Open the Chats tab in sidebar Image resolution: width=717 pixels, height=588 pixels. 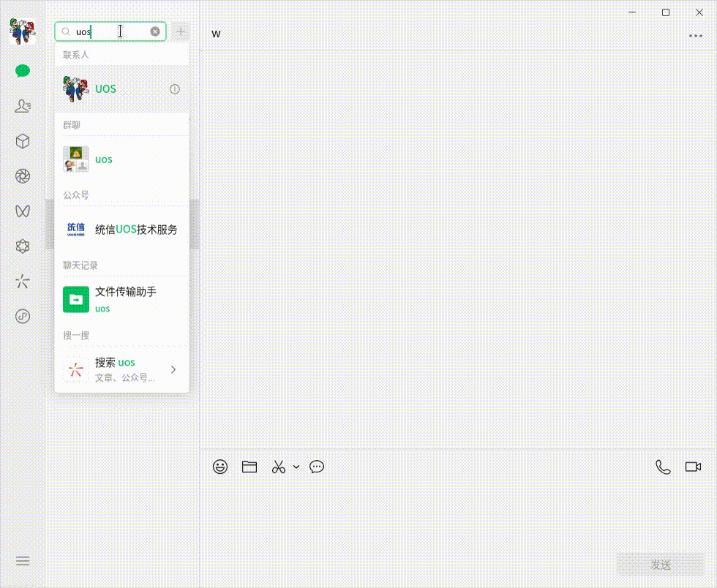23,71
